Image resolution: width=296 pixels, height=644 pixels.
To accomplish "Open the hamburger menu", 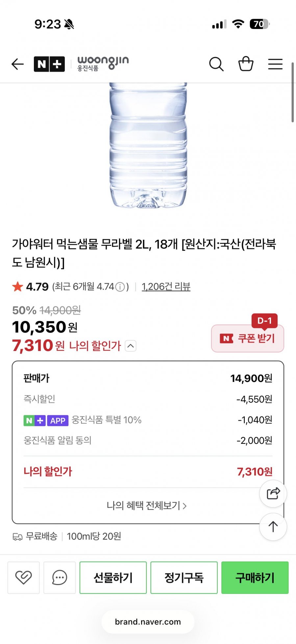I will [x=275, y=64].
